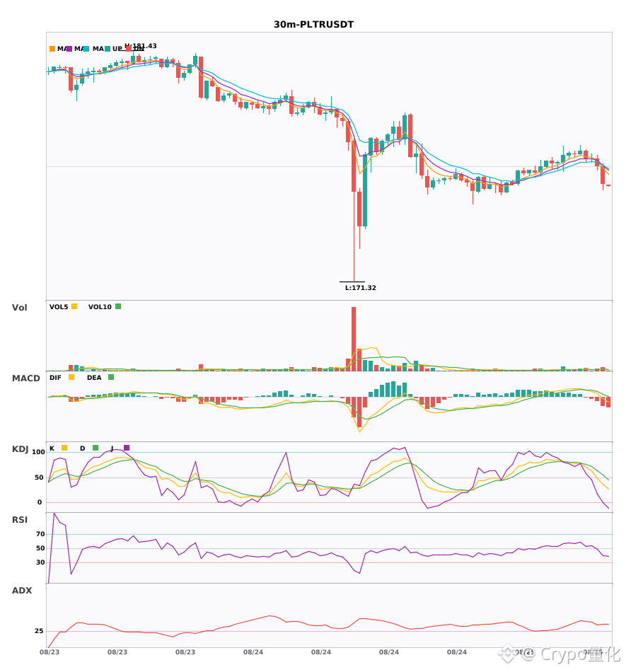The width and height of the screenshot is (626, 672).
Task: Click the teal UP legend swatch
Action: tap(108, 49)
